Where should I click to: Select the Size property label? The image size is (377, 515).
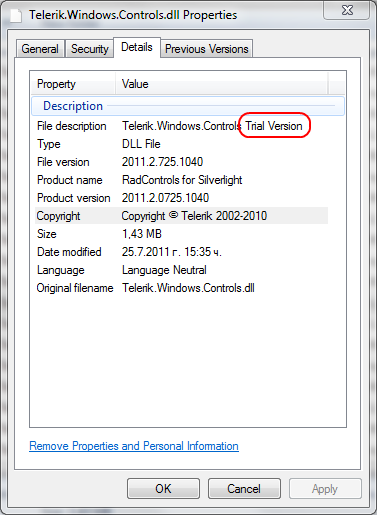[x=47, y=234]
